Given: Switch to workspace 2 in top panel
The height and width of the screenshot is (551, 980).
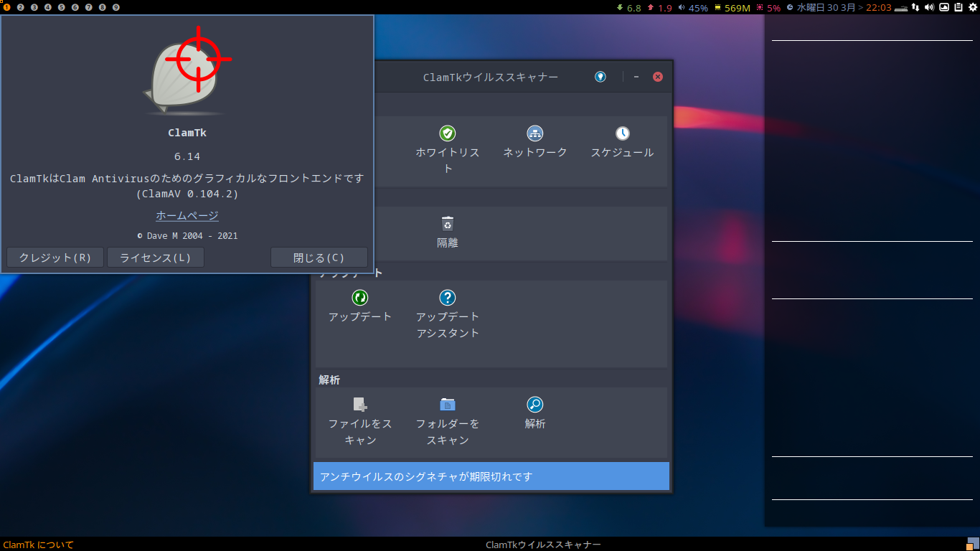Looking at the screenshot, I should [x=21, y=7].
